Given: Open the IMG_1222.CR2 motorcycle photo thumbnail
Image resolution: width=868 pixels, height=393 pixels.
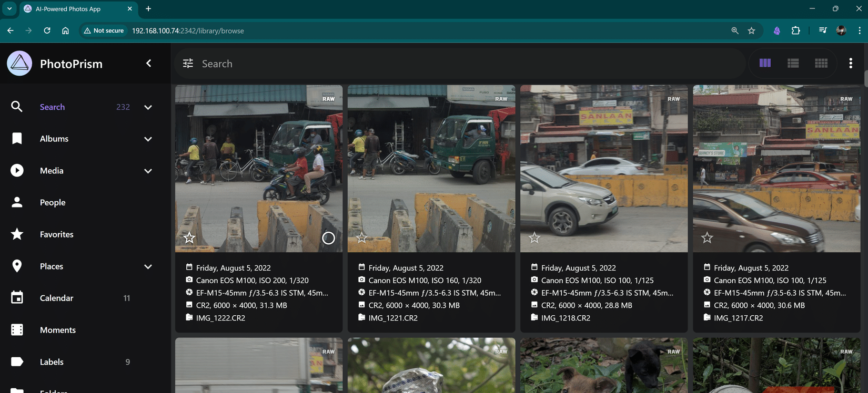Looking at the screenshot, I should tap(259, 169).
